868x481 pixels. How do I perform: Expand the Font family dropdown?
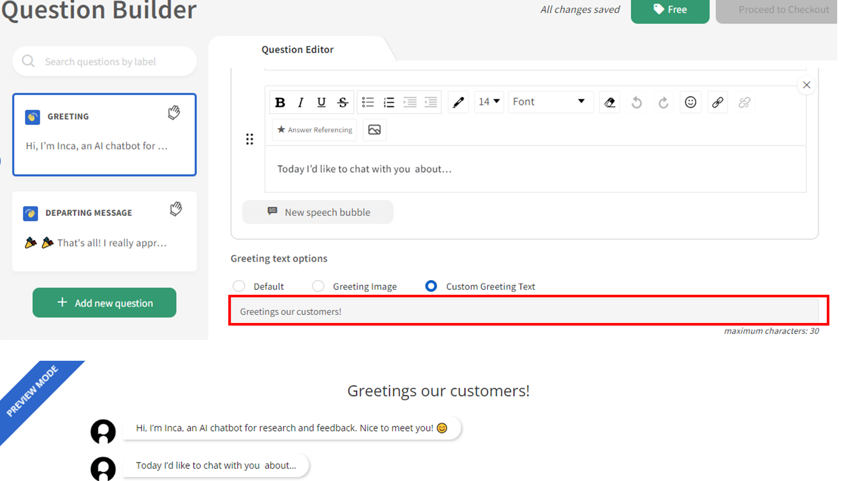coord(549,102)
